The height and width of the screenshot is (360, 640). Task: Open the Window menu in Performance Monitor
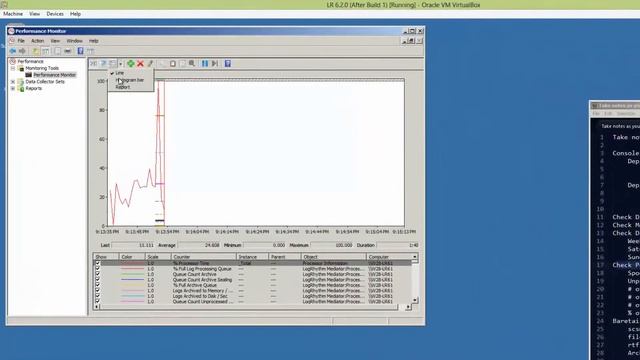[x=74, y=41]
